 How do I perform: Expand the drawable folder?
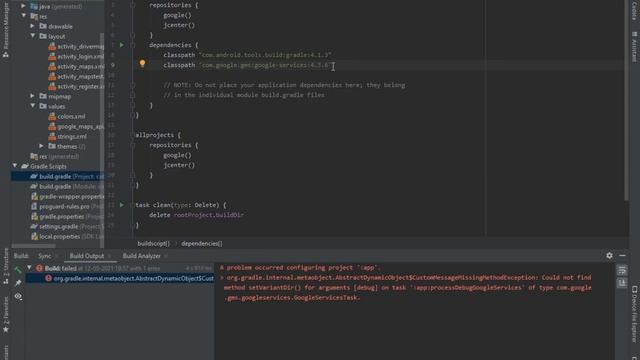[32, 26]
